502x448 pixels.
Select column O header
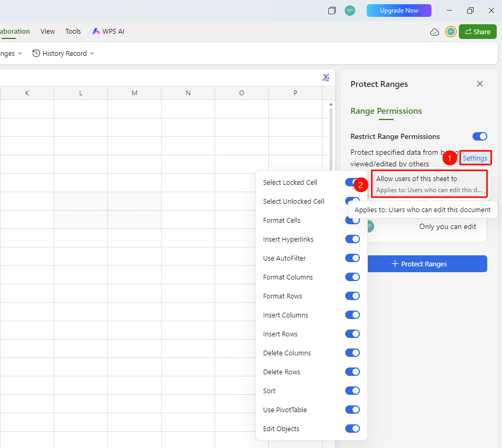(x=242, y=93)
